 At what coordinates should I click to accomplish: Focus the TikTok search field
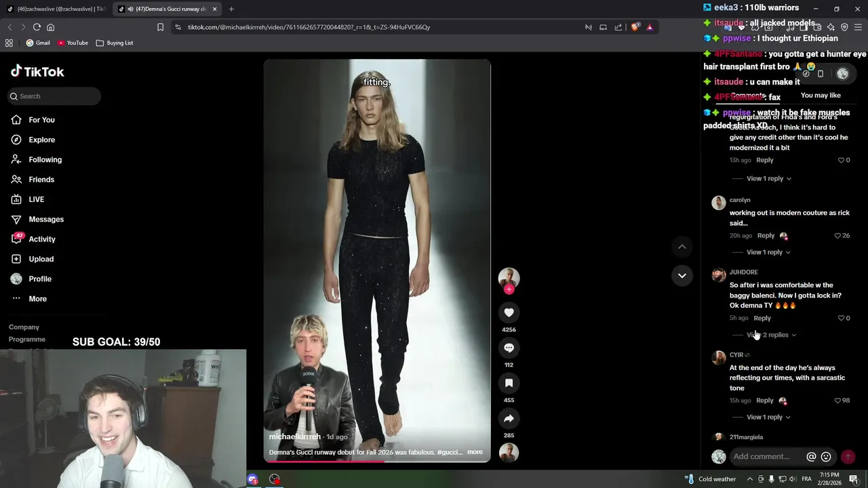[x=54, y=96]
